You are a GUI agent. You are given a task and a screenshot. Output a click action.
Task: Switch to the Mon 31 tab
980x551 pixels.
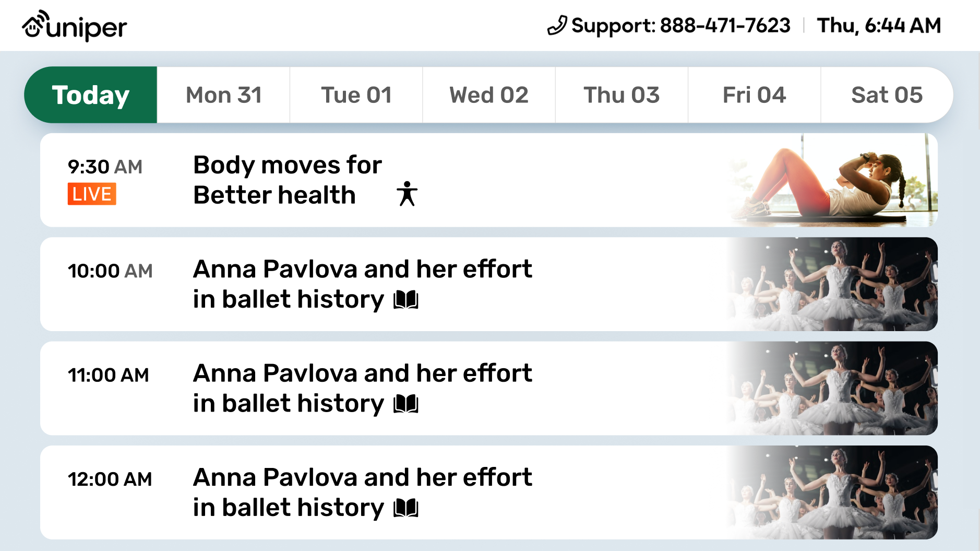[223, 95]
